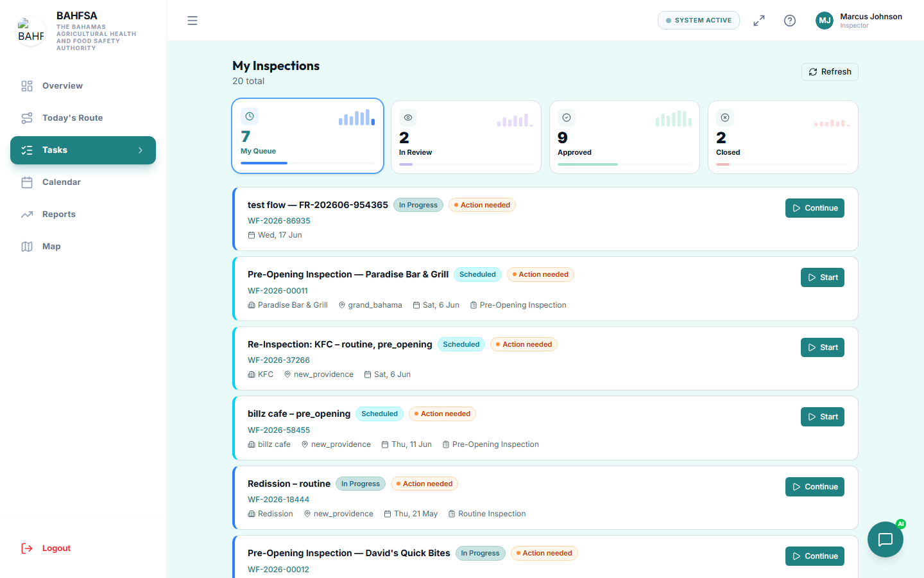
Task: Open the Overview page in the sidebar
Action: (83, 86)
